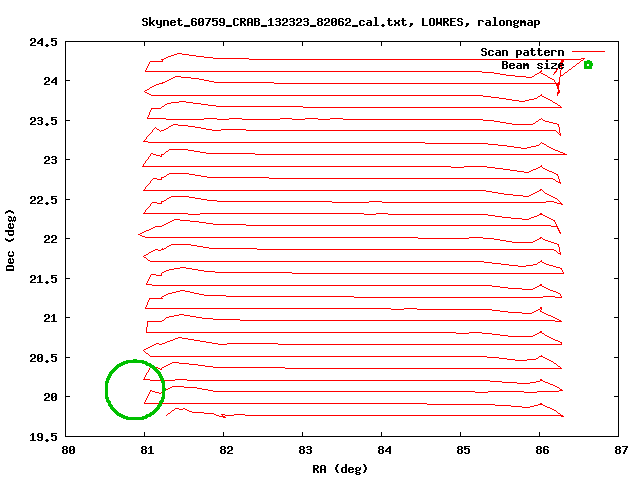Select the 'Beam size' legend label
This screenshot has width=640, height=480.
click(533, 65)
